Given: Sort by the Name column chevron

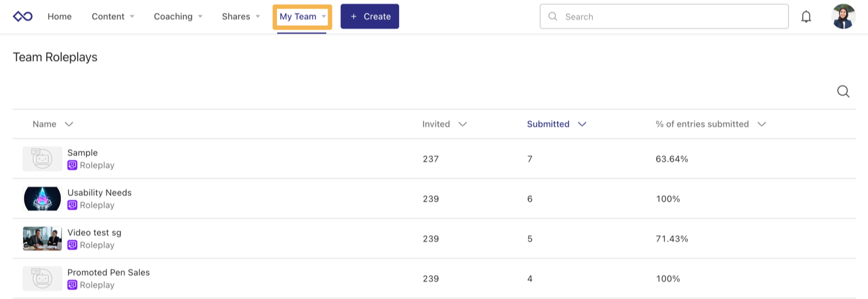Looking at the screenshot, I should pyautogui.click(x=69, y=124).
